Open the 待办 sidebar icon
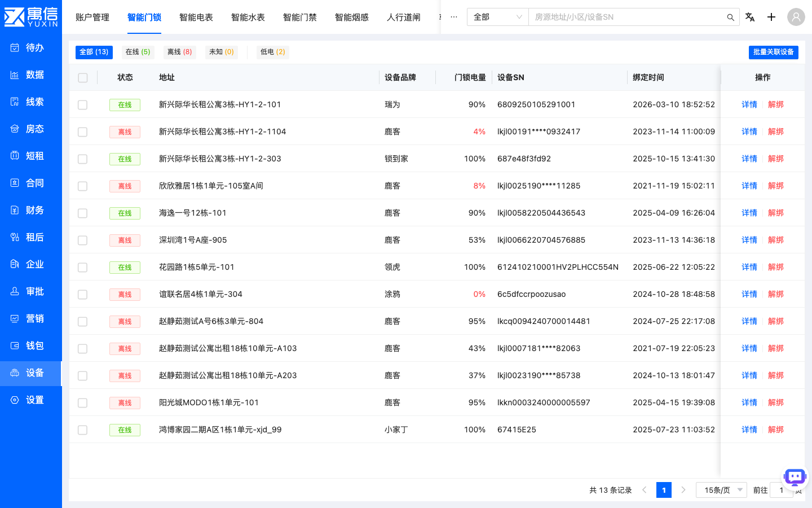Viewport: 812px width, 508px height. click(x=15, y=47)
